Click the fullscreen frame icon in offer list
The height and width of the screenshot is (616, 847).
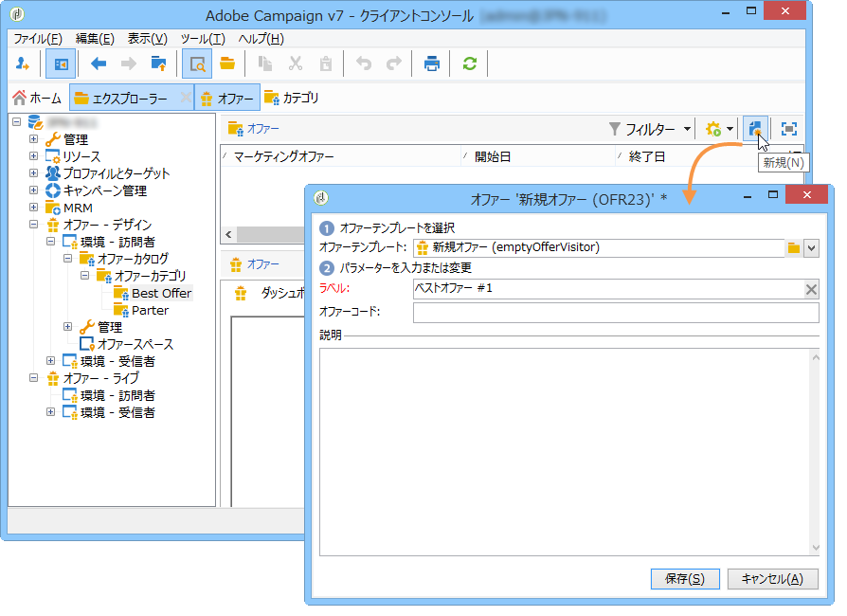click(x=789, y=129)
